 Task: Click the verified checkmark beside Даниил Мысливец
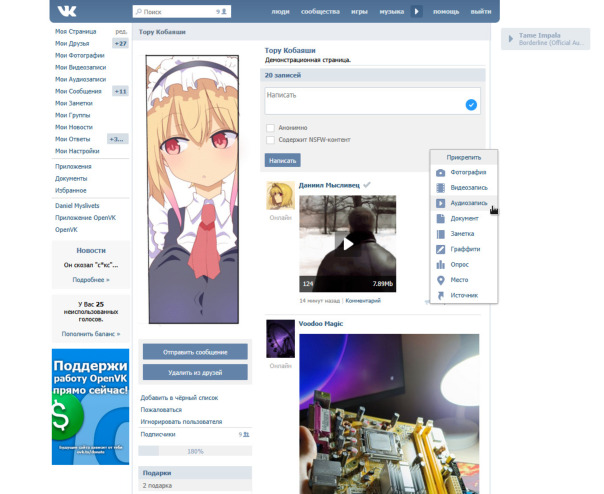tap(367, 185)
